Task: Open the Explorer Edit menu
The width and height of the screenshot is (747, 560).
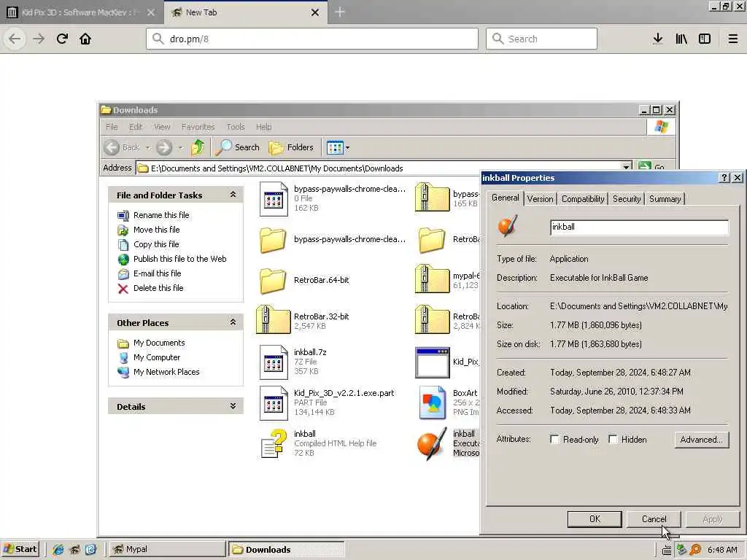Action: 135,127
